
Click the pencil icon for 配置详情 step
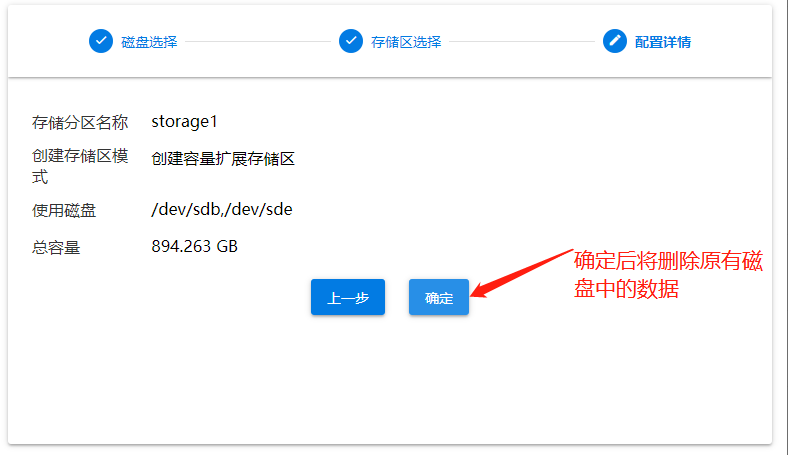615,42
